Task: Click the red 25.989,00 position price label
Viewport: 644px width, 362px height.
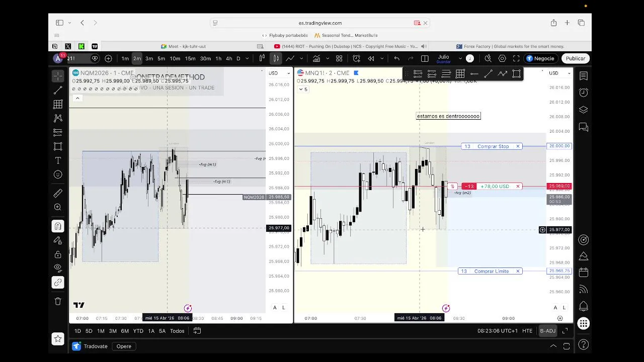Action: tap(559, 186)
